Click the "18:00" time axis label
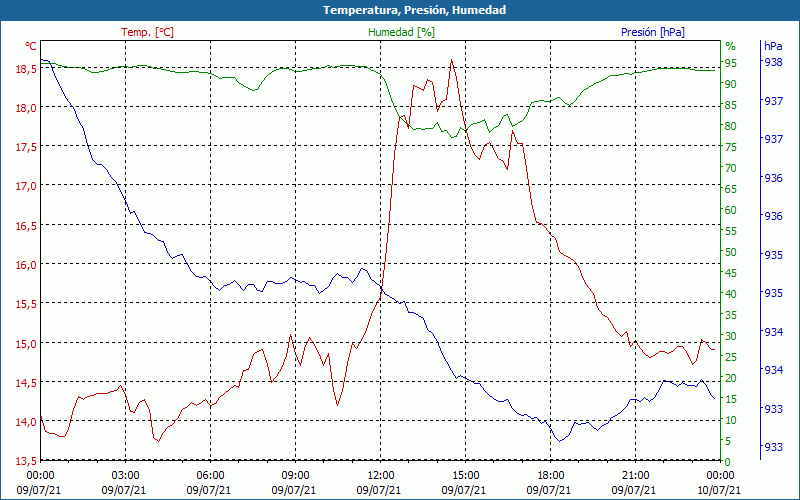This screenshot has height=500, width=800. coord(551,476)
